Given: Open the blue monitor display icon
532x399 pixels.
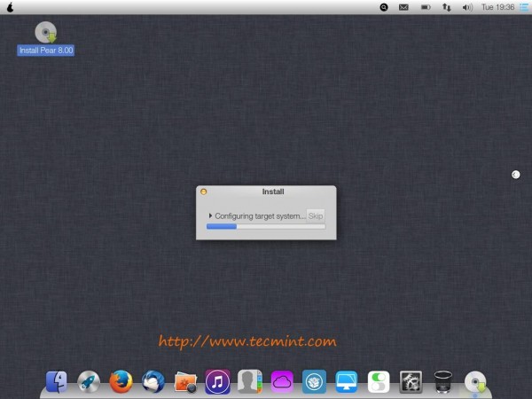Looking at the screenshot, I should click(x=346, y=381).
